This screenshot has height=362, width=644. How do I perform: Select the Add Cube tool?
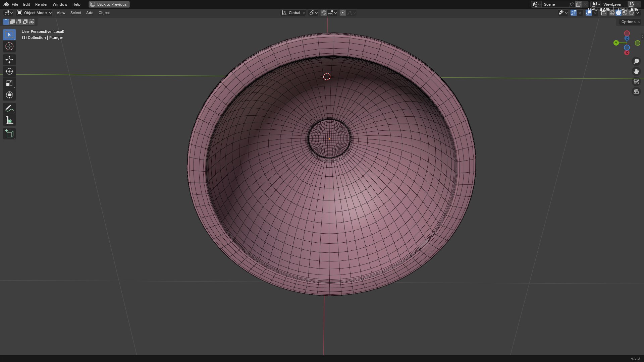tap(9, 134)
